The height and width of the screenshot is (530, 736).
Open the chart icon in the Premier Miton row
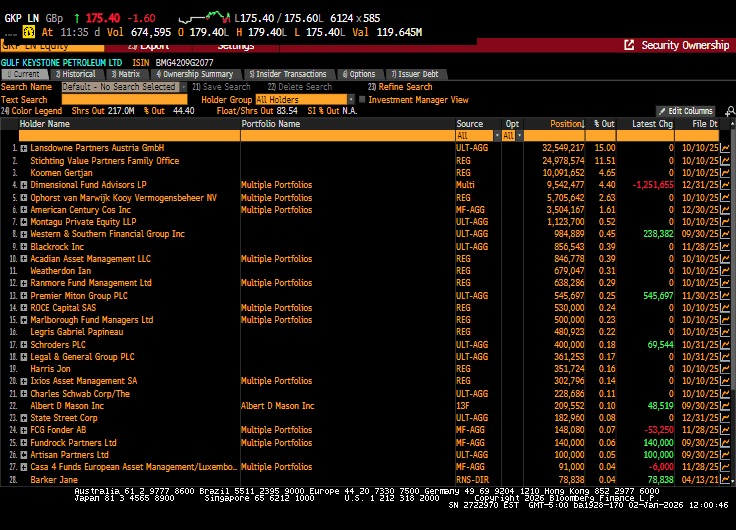[x=725, y=296]
